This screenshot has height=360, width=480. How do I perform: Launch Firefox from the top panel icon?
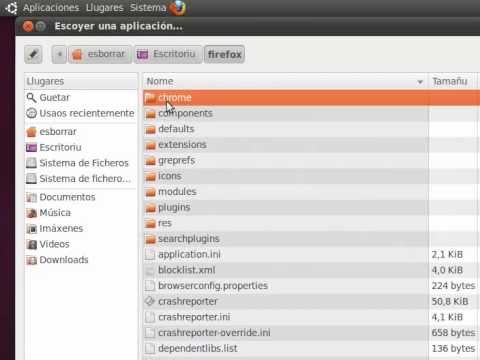pyautogui.click(x=178, y=8)
